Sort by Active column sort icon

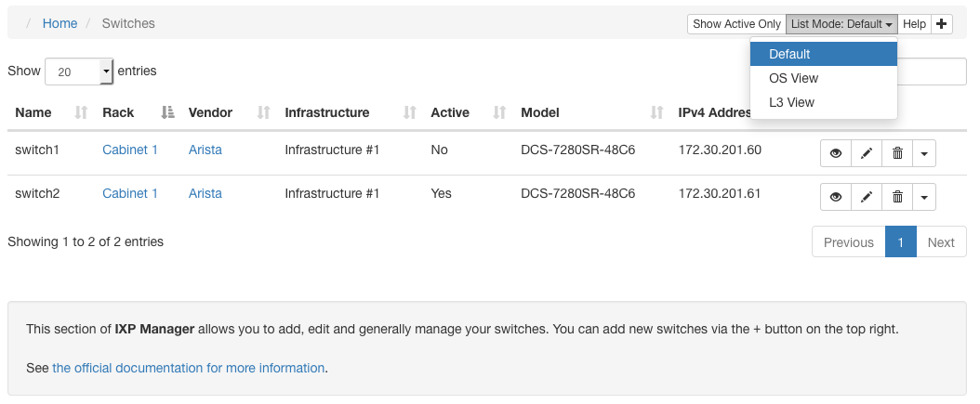pyautogui.click(x=498, y=112)
